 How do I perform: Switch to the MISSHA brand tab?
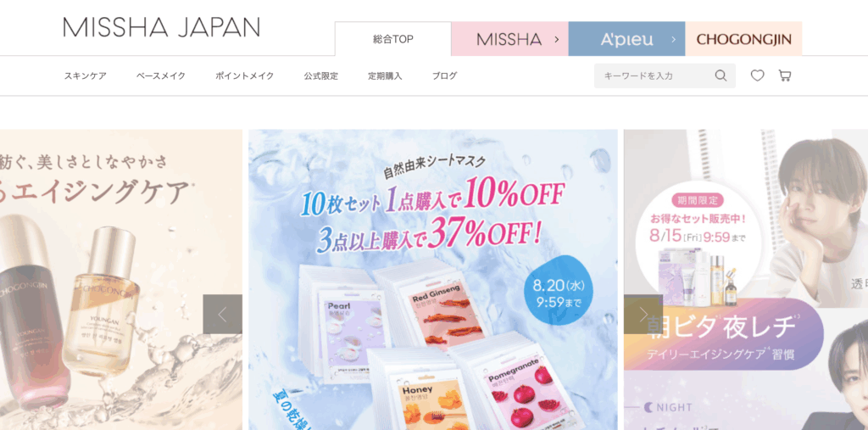509,39
